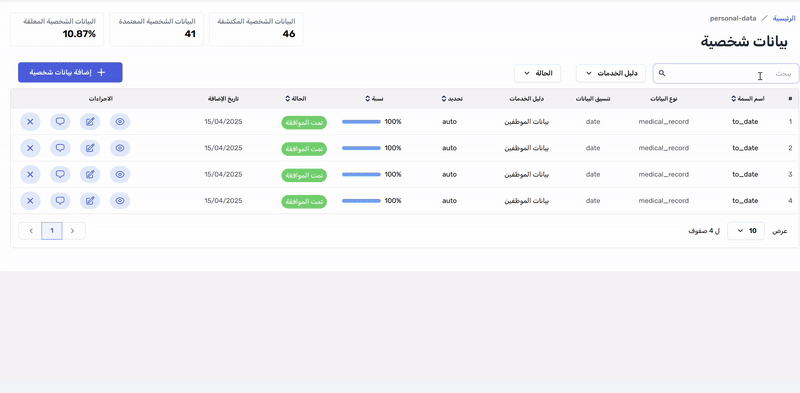View details of row 2 with the eye icon

(120, 148)
